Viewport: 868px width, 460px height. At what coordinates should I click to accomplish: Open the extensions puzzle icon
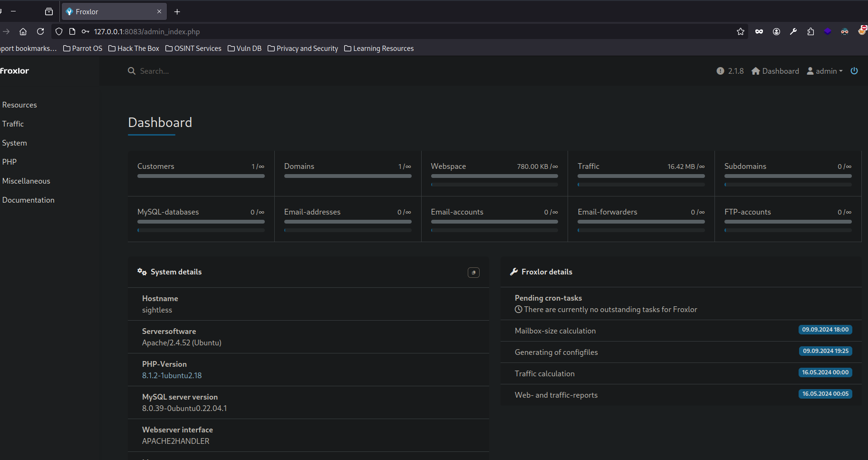pyautogui.click(x=810, y=31)
